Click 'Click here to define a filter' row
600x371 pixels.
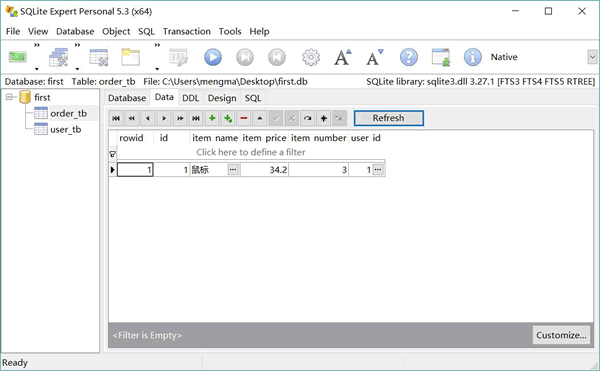click(251, 152)
